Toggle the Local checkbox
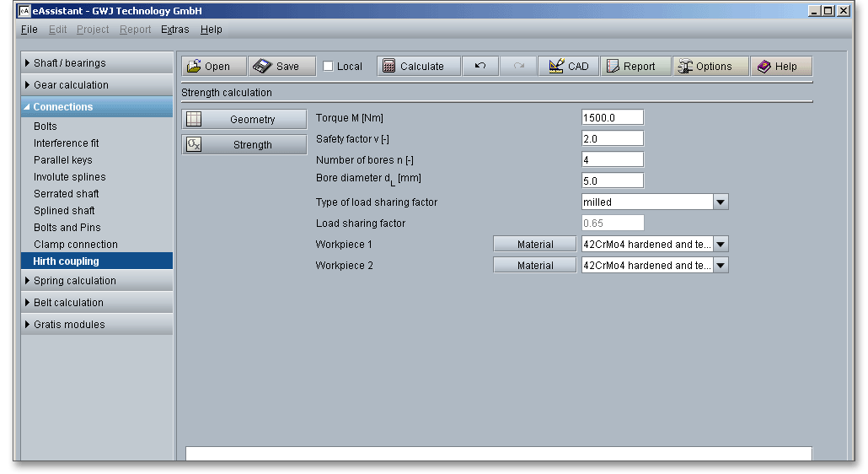Screen dimensions: 868x474 pos(329,67)
